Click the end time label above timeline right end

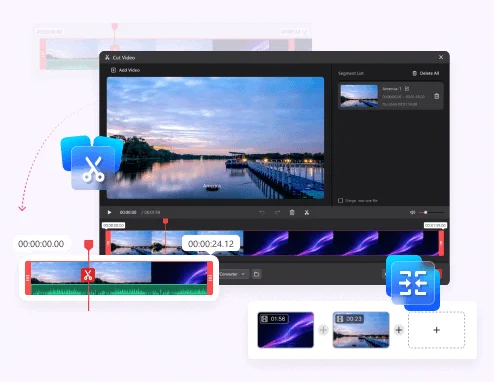coord(435,225)
